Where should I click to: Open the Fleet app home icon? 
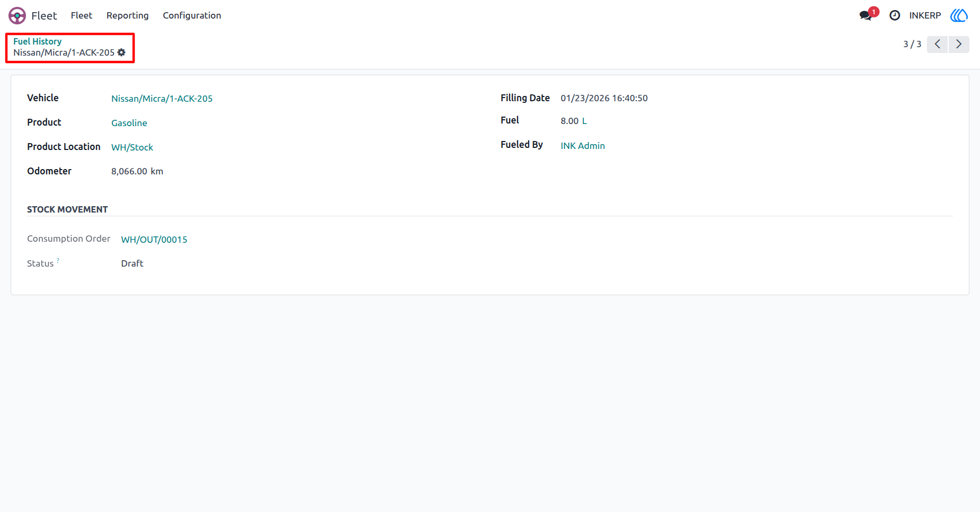(17, 15)
